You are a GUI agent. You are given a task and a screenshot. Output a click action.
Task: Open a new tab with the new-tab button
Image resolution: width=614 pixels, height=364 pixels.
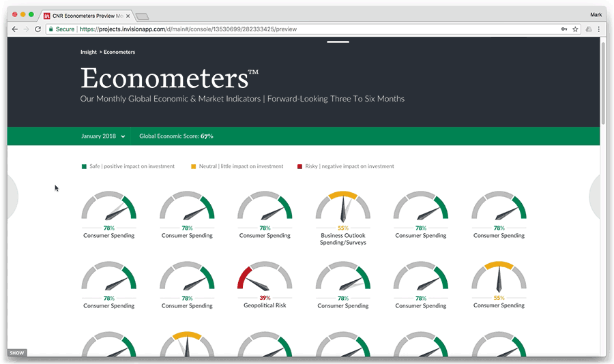coord(142,16)
